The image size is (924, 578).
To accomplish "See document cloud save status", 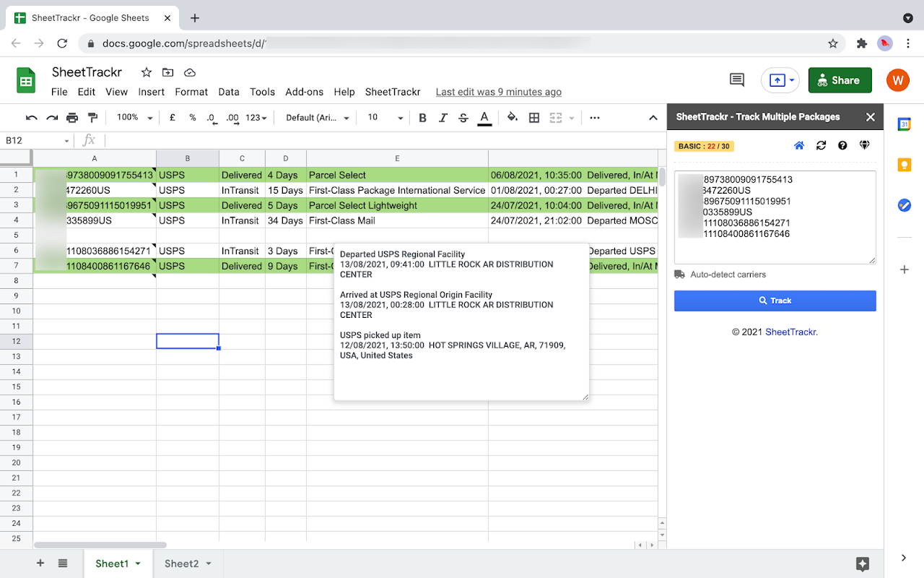I will (190, 72).
